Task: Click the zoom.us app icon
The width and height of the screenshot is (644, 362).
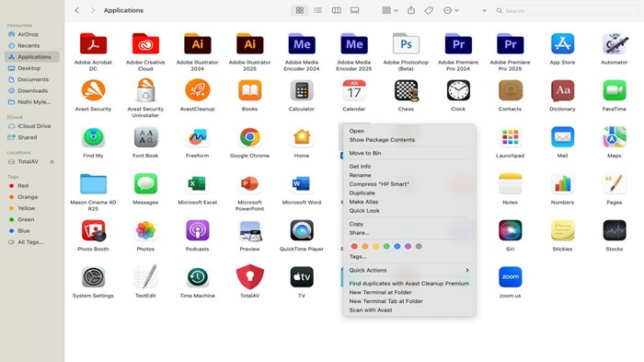Action: (x=510, y=277)
